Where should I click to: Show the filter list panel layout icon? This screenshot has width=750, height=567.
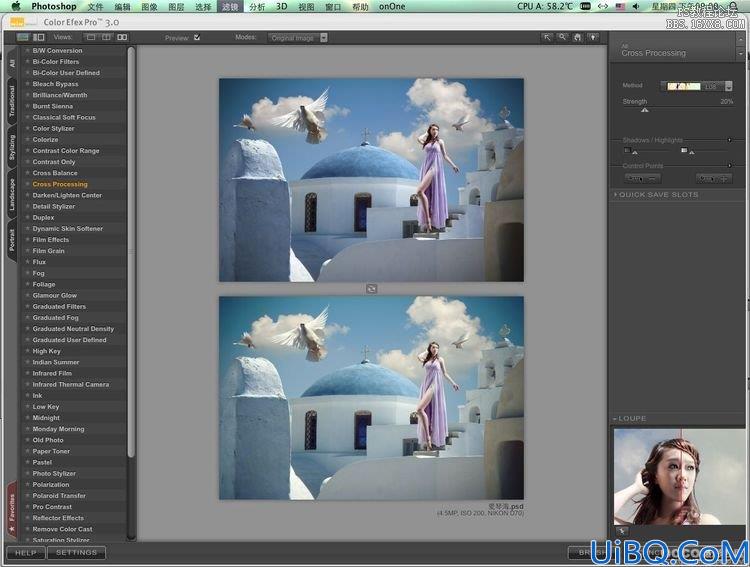22,37
